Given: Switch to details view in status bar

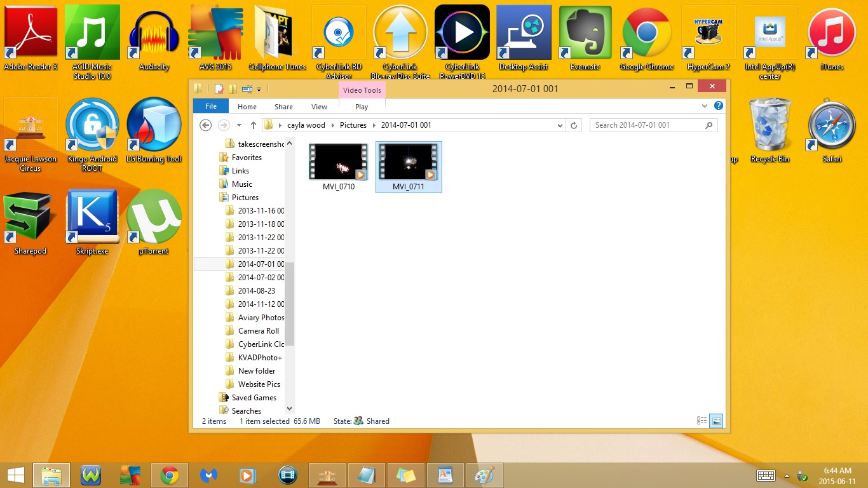Looking at the screenshot, I should coord(702,421).
